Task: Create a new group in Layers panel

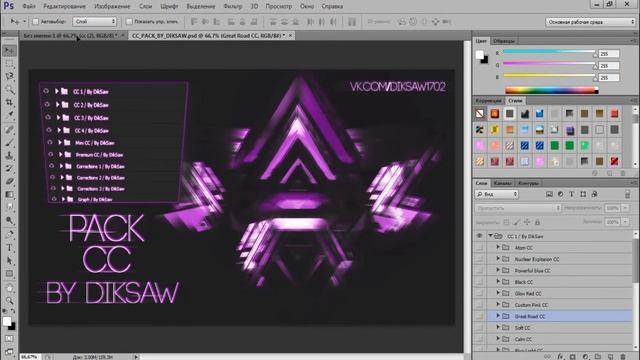Action: [598, 356]
